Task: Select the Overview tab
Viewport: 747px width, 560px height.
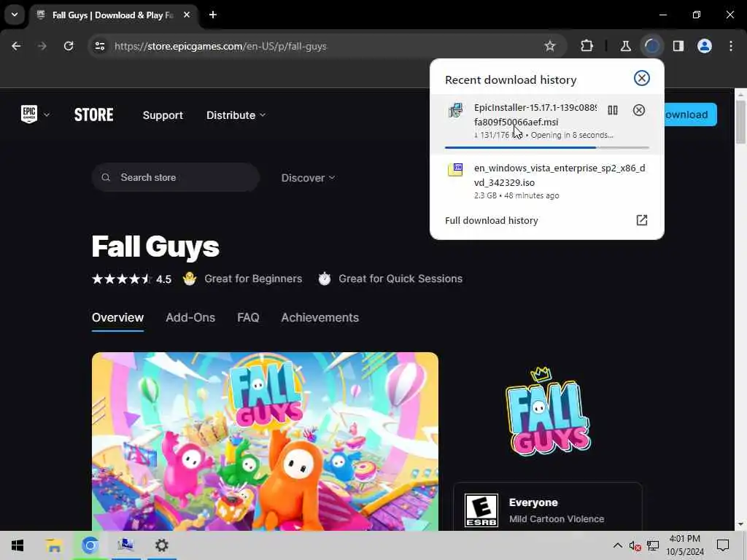Action: click(x=117, y=318)
